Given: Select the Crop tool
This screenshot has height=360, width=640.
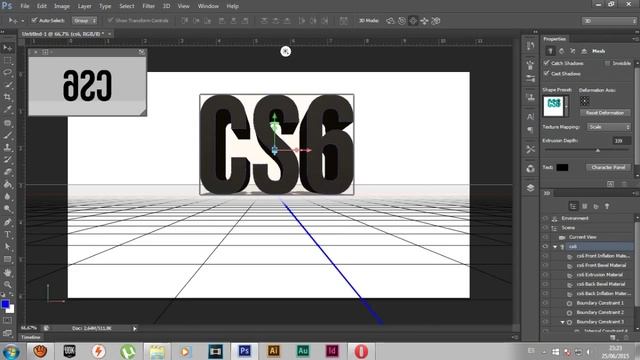Looking at the screenshot, I should tap(7, 97).
